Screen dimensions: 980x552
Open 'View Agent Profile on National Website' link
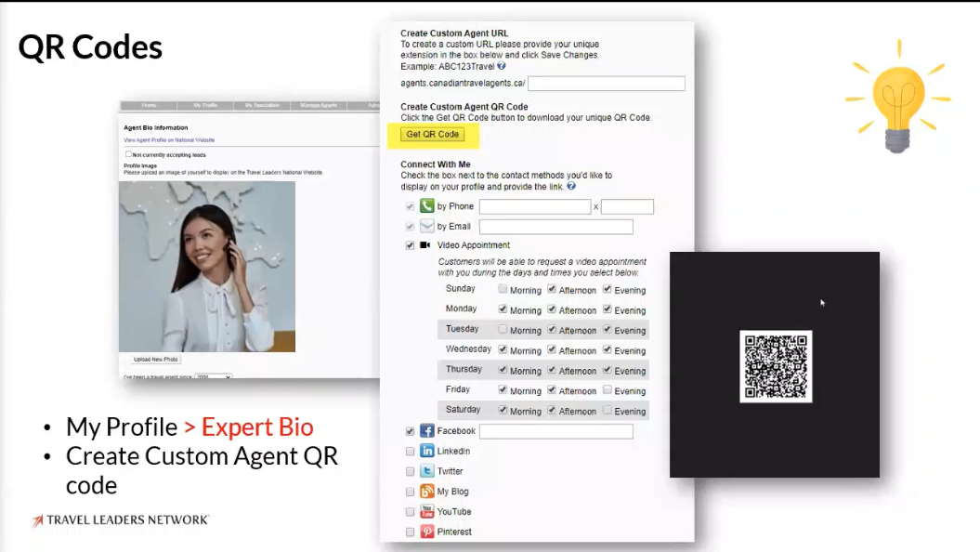(169, 140)
